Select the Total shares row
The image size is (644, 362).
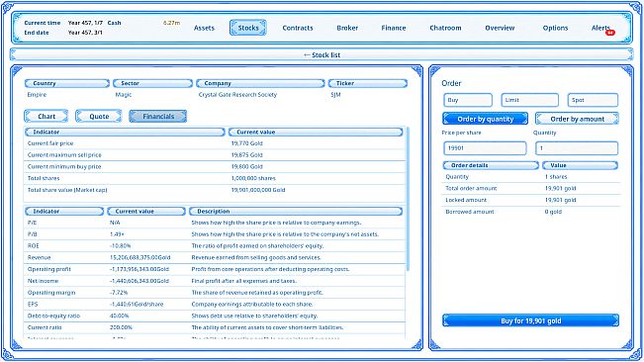(215, 178)
